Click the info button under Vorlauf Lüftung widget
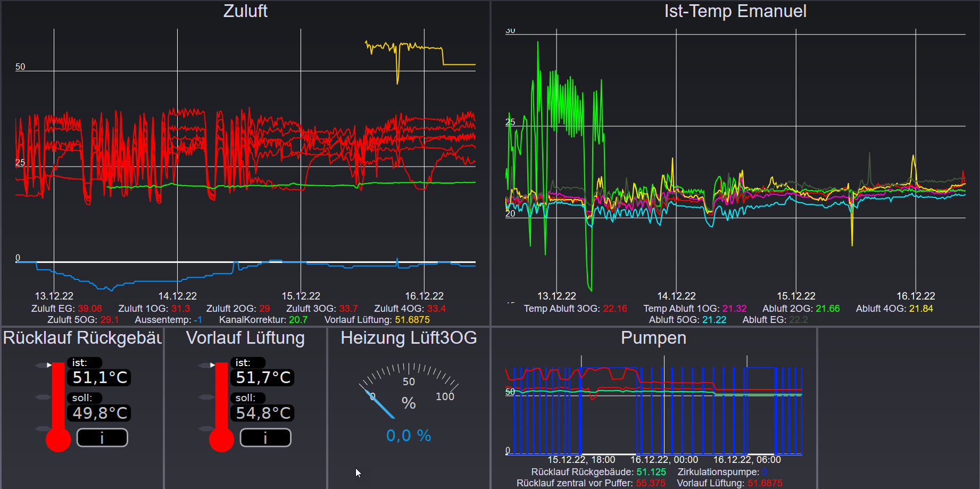The width and height of the screenshot is (980, 489). [265, 438]
